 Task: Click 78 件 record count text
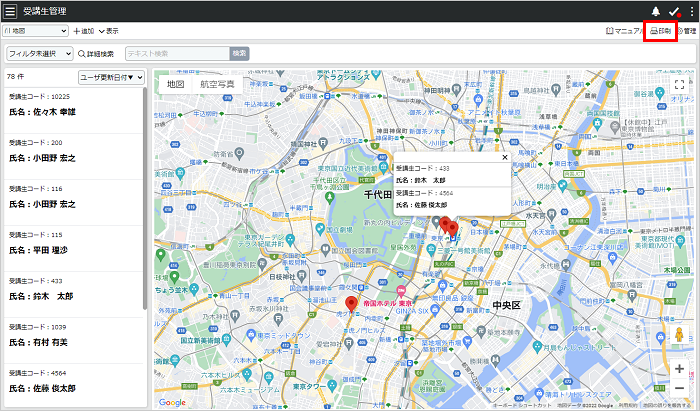(x=16, y=77)
